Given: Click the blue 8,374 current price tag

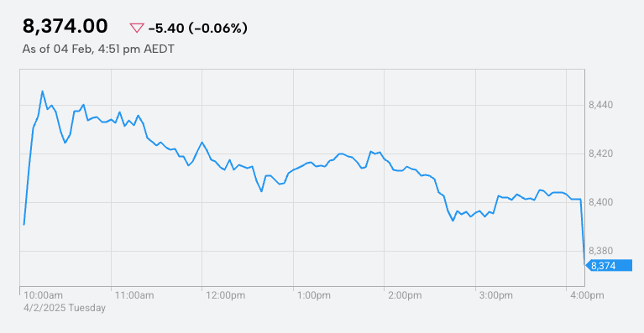Looking at the screenshot, I should point(609,266).
